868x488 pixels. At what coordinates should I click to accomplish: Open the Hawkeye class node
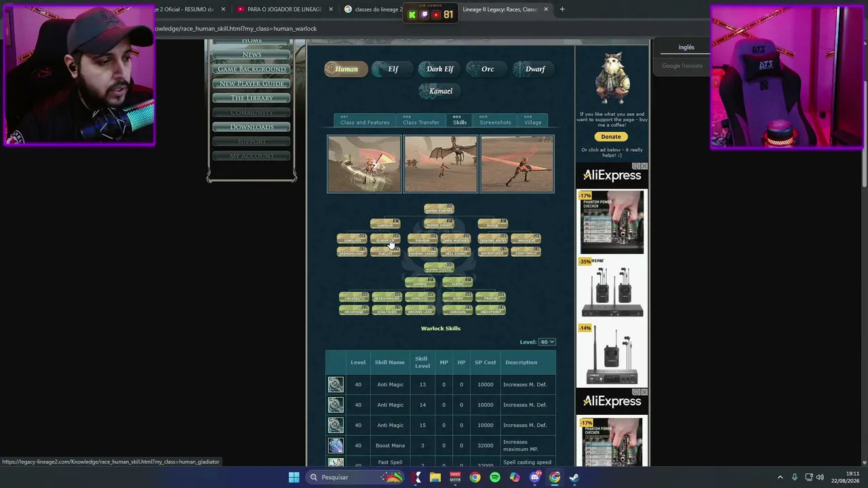point(526,239)
